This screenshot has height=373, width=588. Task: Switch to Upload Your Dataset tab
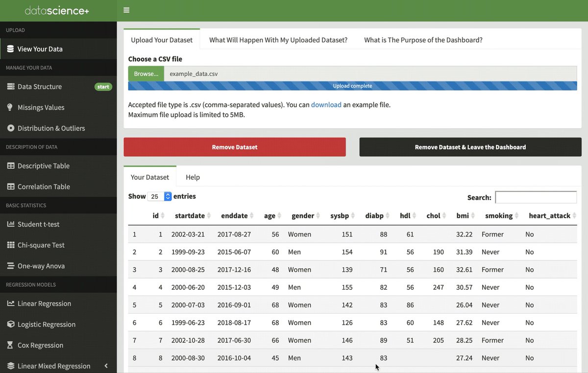(162, 40)
